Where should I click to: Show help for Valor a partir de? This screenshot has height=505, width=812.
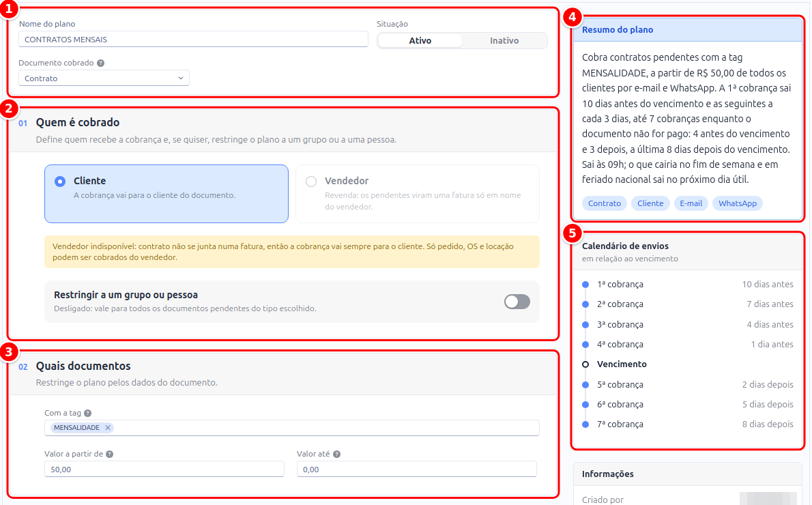pyautogui.click(x=109, y=454)
